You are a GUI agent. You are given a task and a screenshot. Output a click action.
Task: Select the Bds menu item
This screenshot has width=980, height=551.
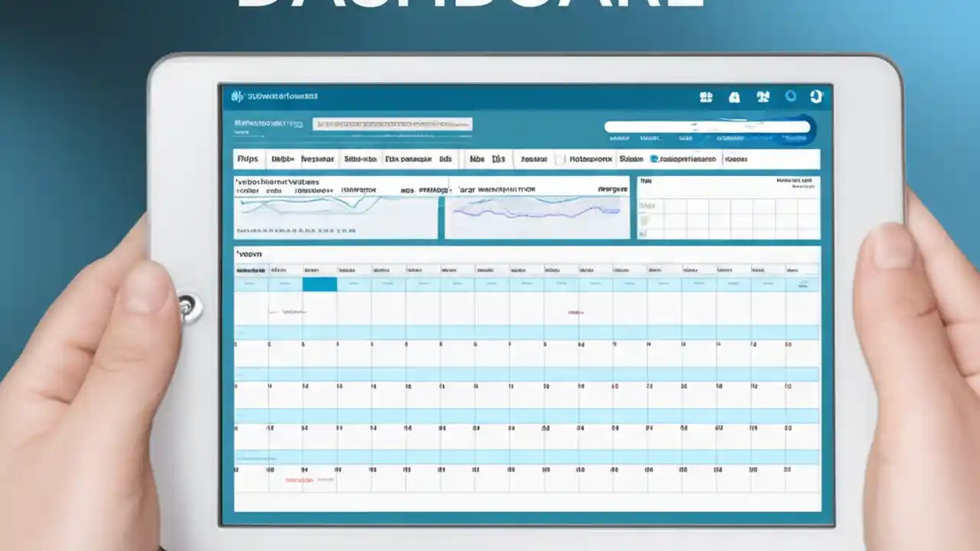point(446,158)
